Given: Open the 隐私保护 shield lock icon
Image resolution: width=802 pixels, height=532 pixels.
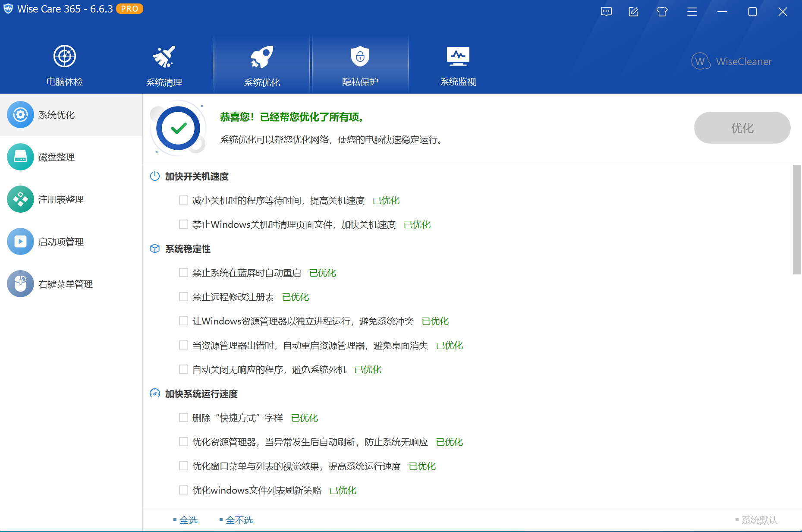Looking at the screenshot, I should pyautogui.click(x=360, y=56).
